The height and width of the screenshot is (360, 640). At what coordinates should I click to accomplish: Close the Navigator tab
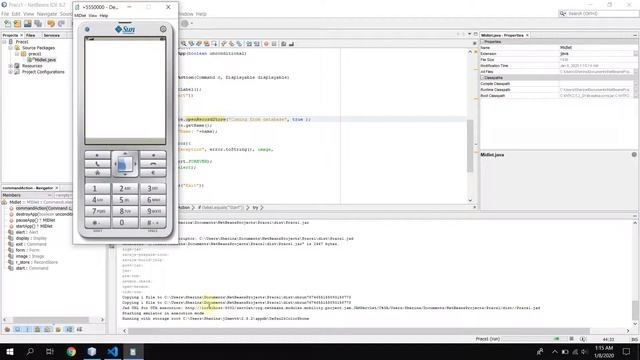[x=57, y=188]
